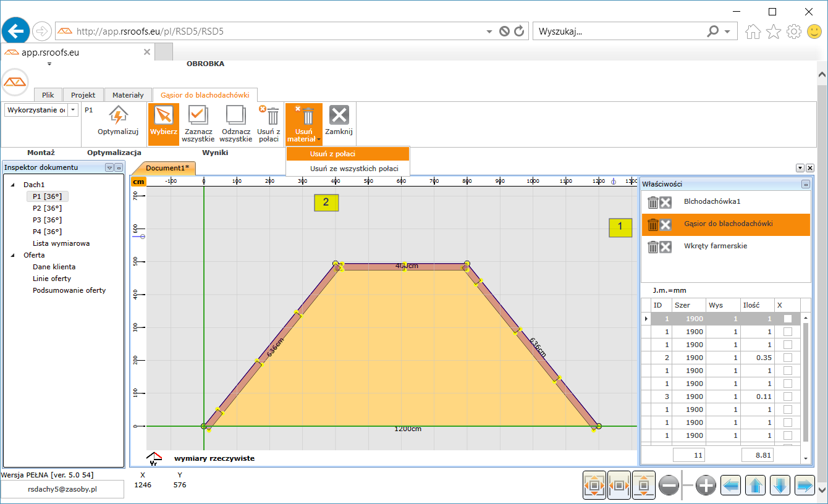Tick the X checkbox in first table row
Screen dimensions: 828x504
point(787,319)
